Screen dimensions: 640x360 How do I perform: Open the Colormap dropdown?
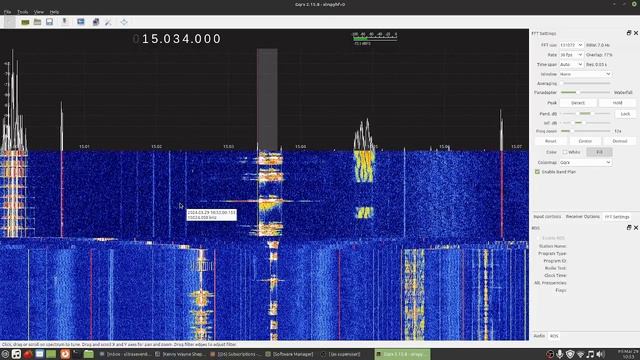coord(585,162)
